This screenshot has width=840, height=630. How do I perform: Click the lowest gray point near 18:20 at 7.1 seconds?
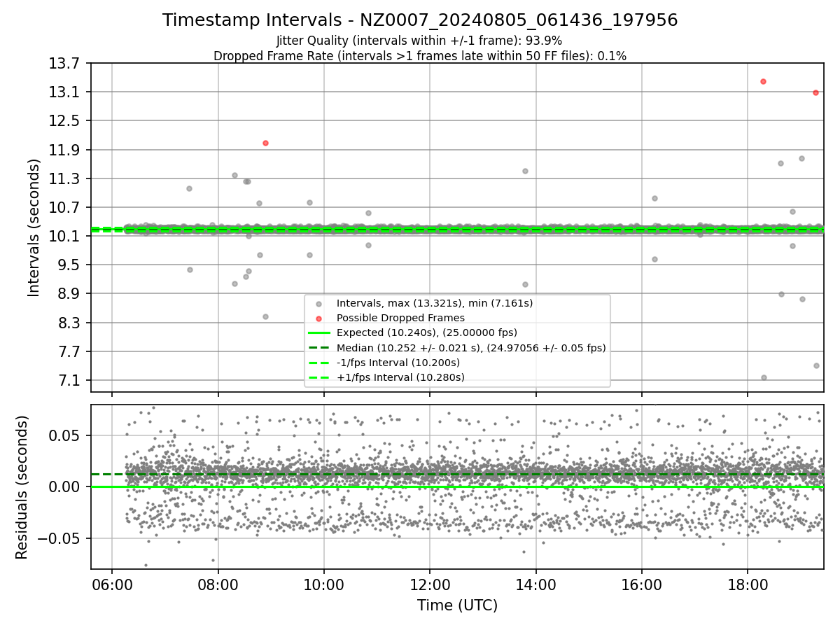click(764, 377)
